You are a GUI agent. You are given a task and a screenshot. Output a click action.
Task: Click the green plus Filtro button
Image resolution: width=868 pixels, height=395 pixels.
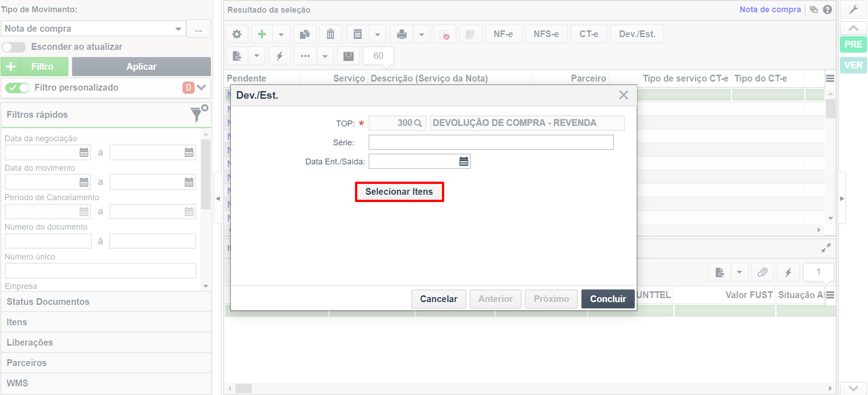pyautogui.click(x=34, y=67)
